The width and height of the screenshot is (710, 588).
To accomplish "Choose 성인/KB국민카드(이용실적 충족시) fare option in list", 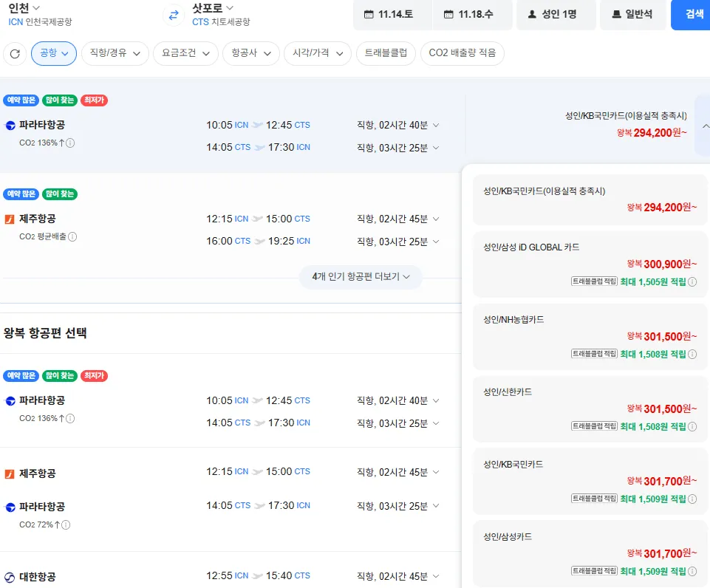I will pos(590,199).
